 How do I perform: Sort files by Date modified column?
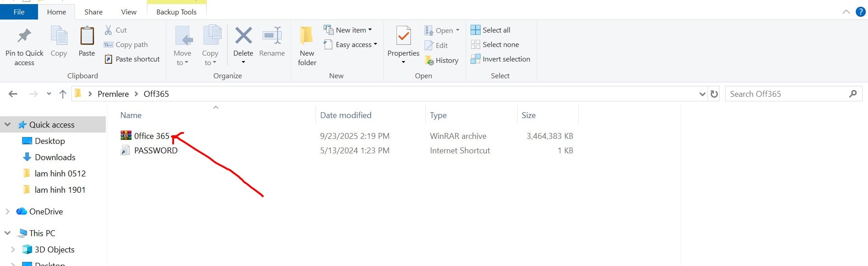pyautogui.click(x=345, y=115)
